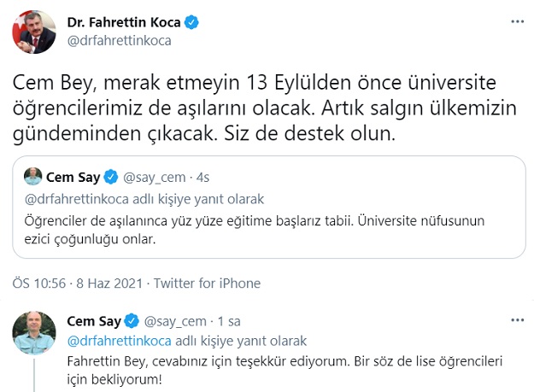The height and width of the screenshot is (392, 534).
Task: Click Cem Say's small avatar in quoted tweet
Action: tap(32, 178)
